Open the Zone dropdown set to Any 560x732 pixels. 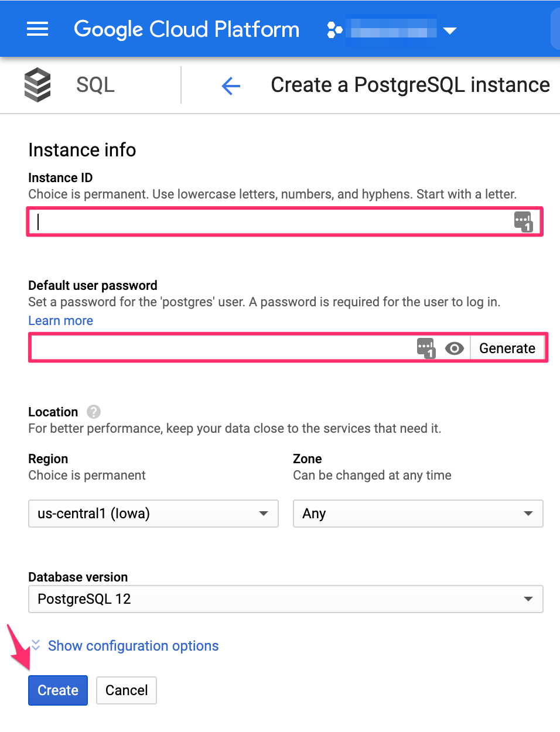point(418,514)
